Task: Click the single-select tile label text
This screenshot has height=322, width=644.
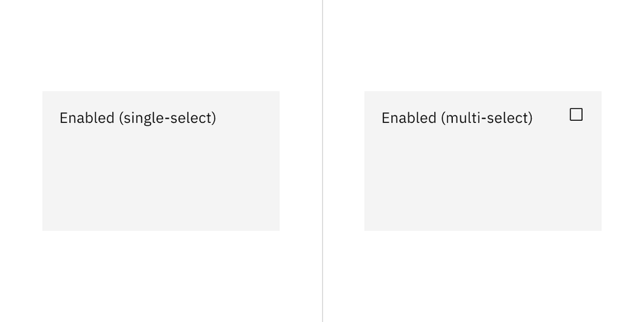Action: point(138,116)
